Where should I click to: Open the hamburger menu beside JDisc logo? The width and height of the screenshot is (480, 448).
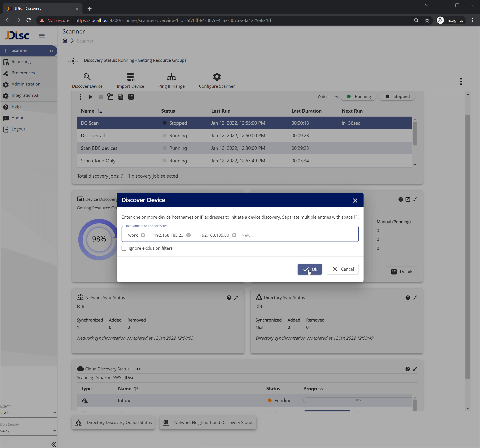tap(42, 35)
